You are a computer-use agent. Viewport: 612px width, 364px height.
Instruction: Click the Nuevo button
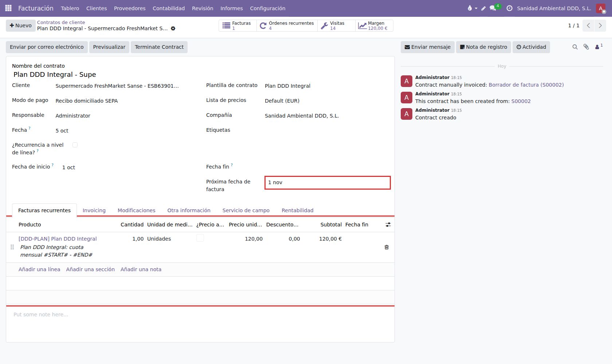point(21,25)
